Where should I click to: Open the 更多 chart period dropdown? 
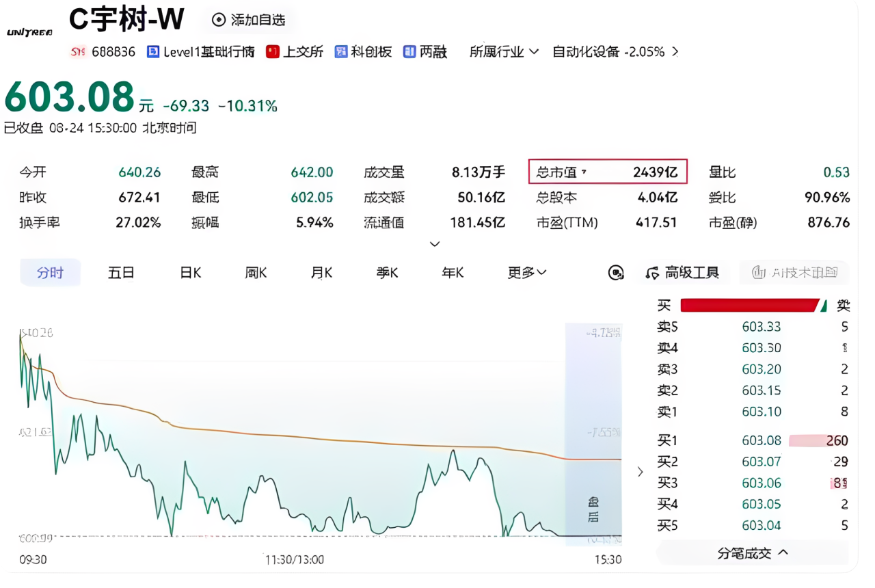tap(526, 273)
